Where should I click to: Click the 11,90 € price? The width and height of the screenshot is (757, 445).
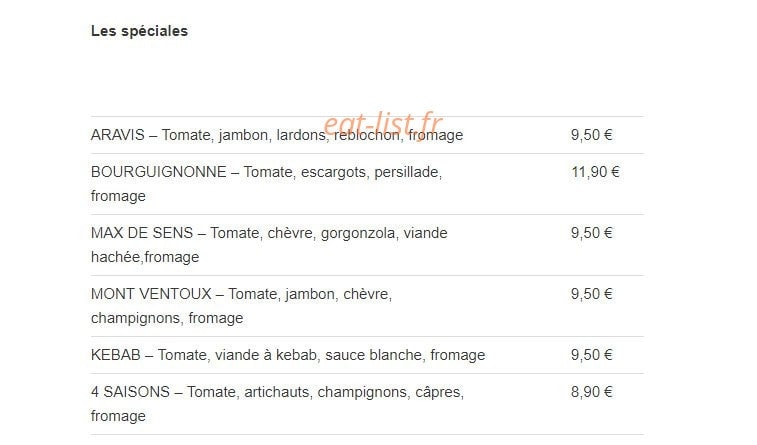tap(595, 172)
